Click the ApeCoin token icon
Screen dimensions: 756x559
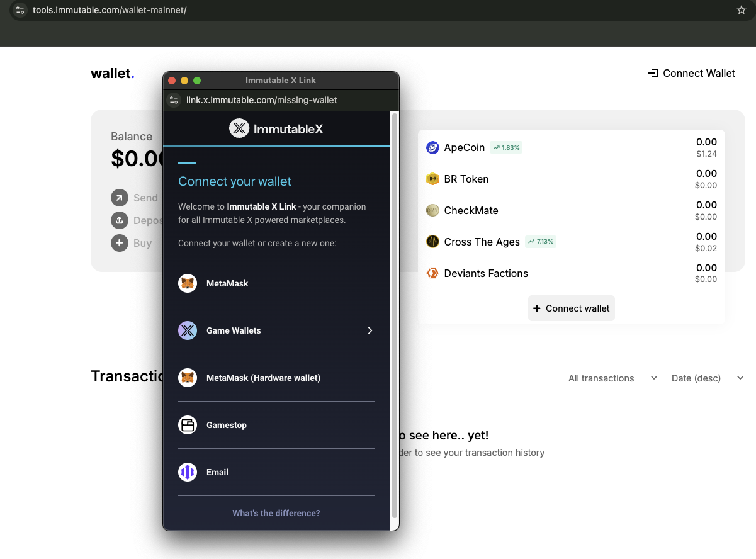pyautogui.click(x=432, y=147)
